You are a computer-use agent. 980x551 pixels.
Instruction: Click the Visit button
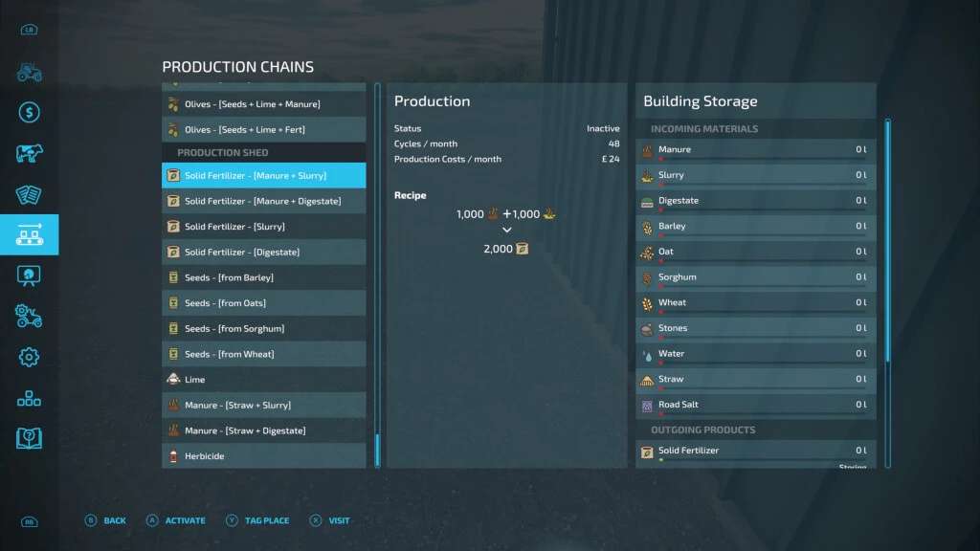pyautogui.click(x=330, y=520)
